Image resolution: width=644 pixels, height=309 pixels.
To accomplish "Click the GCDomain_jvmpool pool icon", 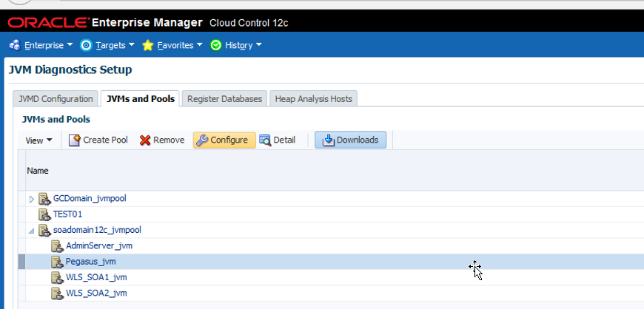I will 44,199.
